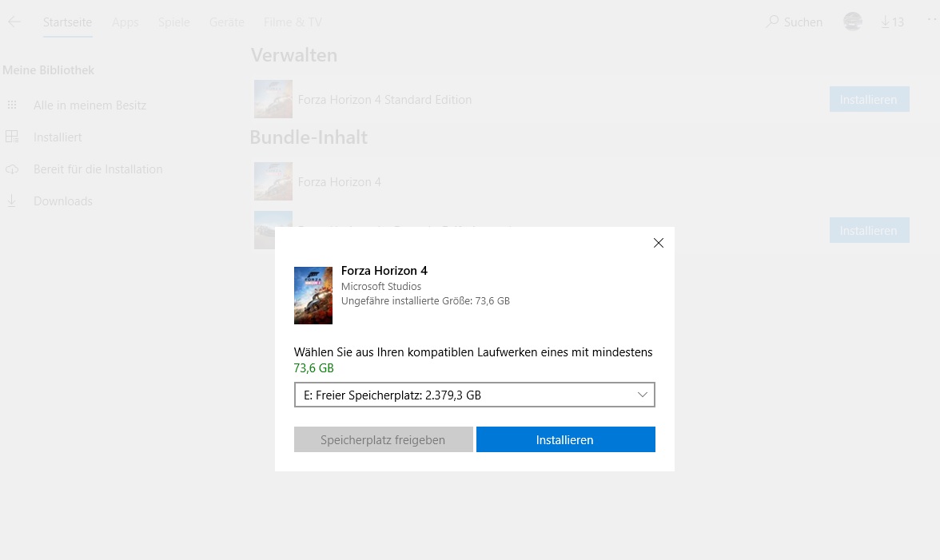Click the Suchen search icon

click(x=772, y=22)
